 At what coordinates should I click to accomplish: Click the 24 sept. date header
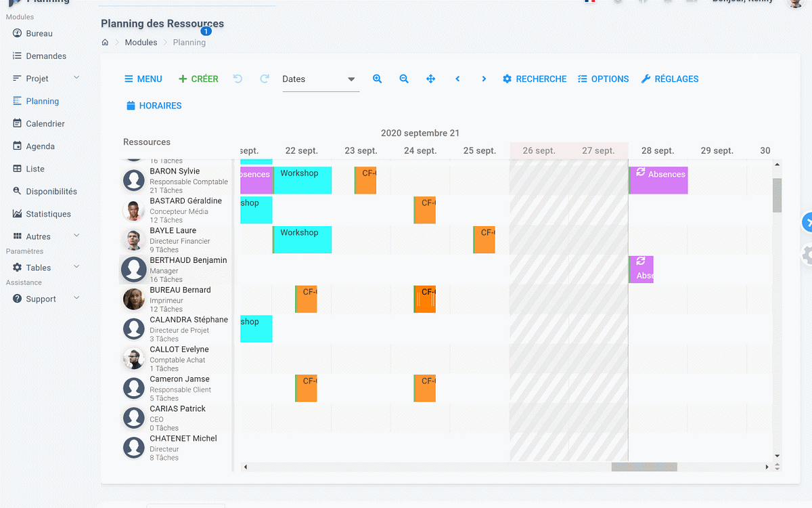(420, 150)
